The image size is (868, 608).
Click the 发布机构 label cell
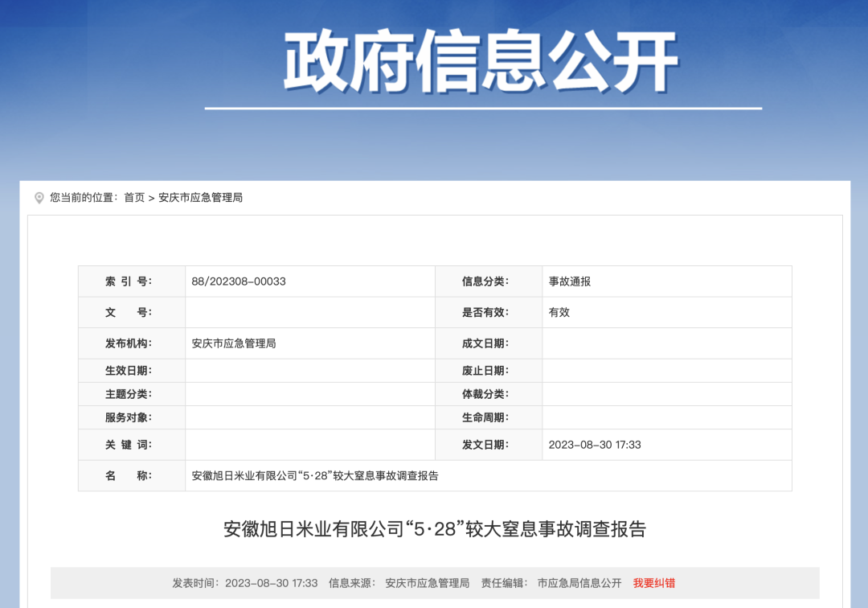(129, 343)
